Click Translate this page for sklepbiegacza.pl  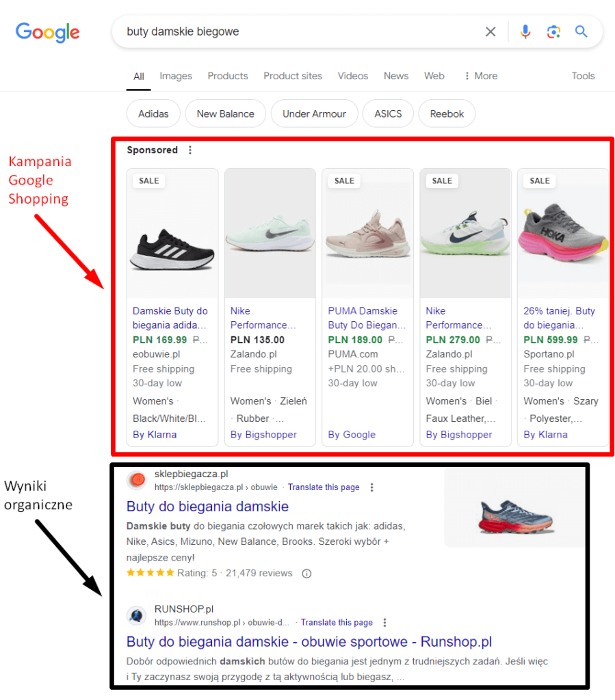[324, 487]
